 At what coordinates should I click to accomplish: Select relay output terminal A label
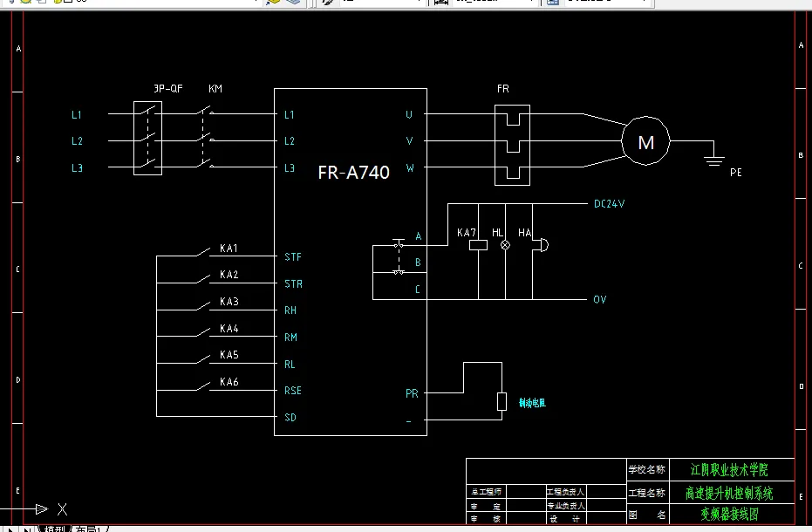418,236
